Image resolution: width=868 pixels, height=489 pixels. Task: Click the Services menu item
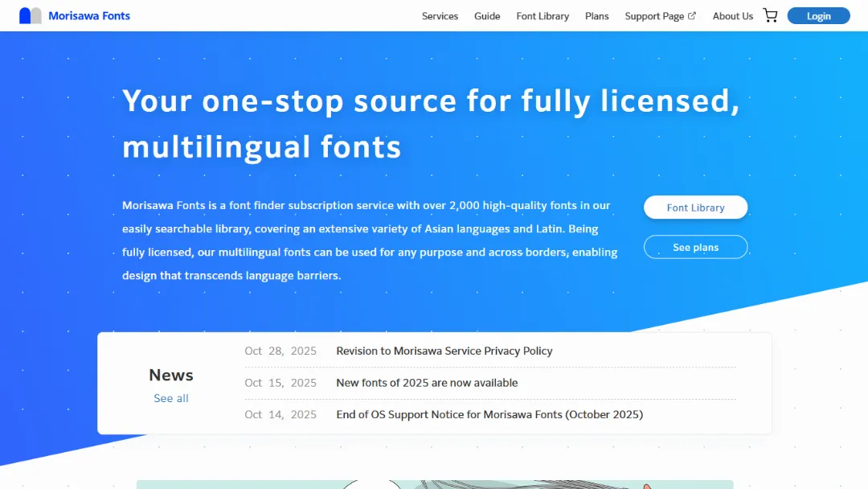tap(440, 15)
